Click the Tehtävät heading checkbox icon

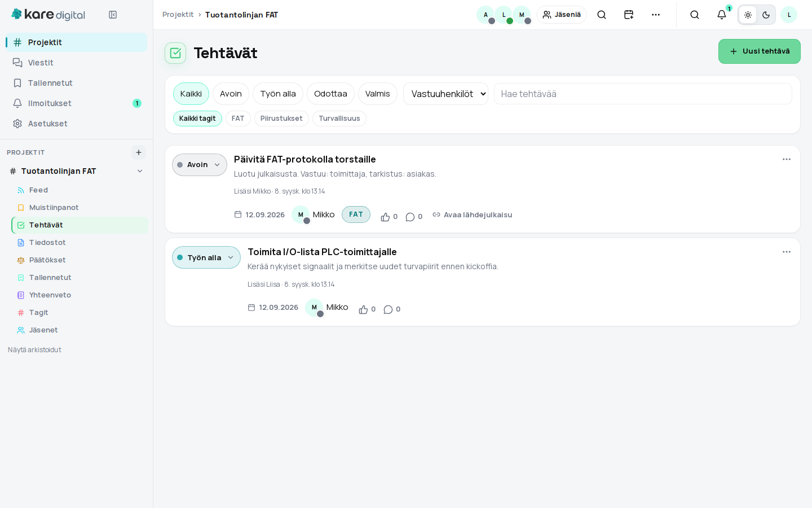(x=175, y=53)
